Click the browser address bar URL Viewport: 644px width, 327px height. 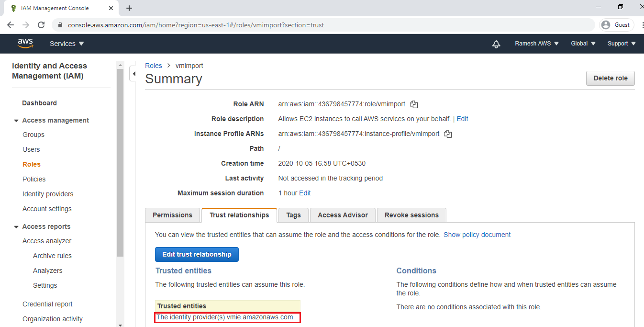196,25
